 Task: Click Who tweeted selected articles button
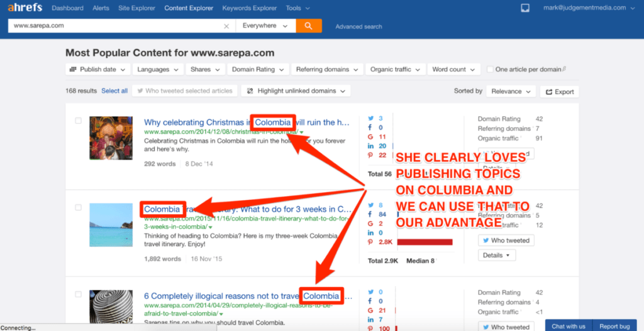[185, 91]
